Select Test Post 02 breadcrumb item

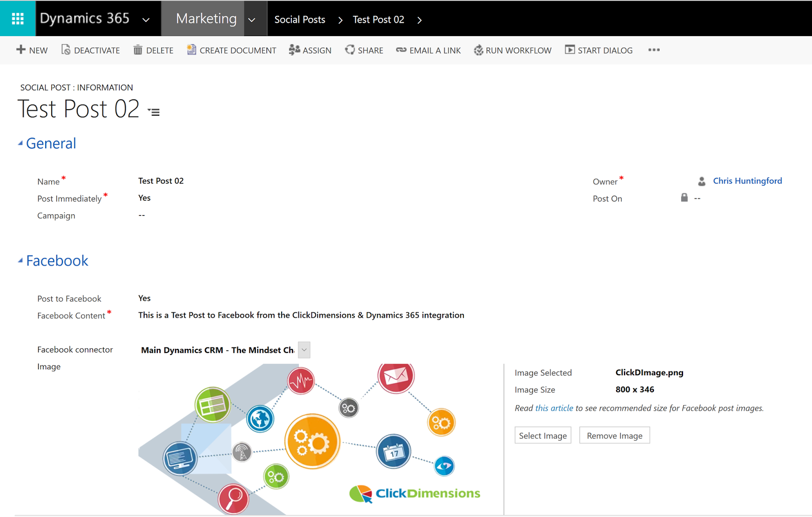click(x=379, y=19)
